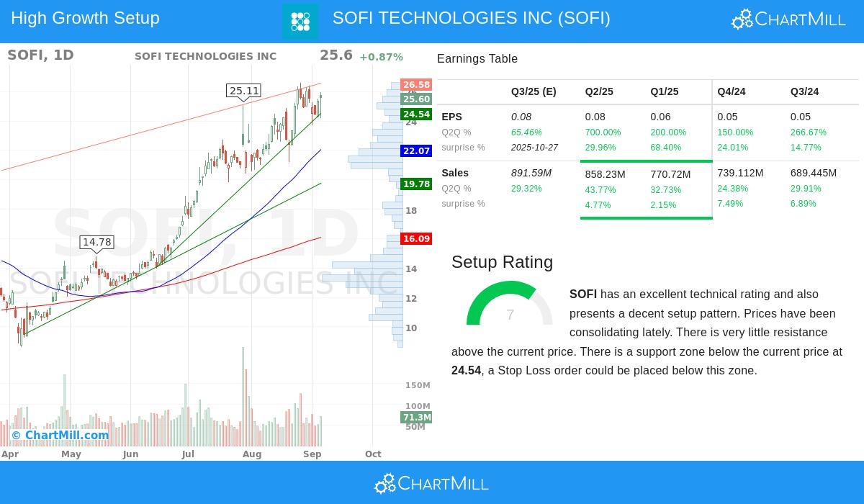Click the 14.78 price annotation on chart
Viewport: 864px width, 504px height.
coord(96,242)
